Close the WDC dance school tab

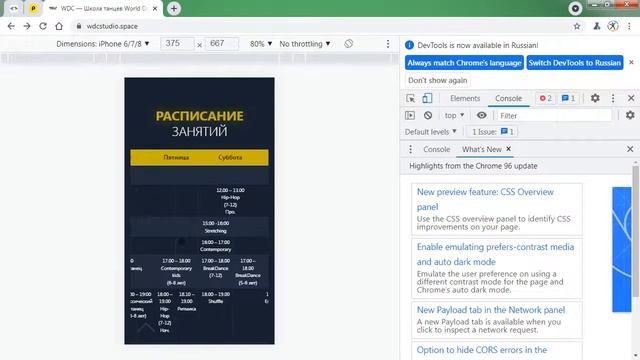pos(155,8)
